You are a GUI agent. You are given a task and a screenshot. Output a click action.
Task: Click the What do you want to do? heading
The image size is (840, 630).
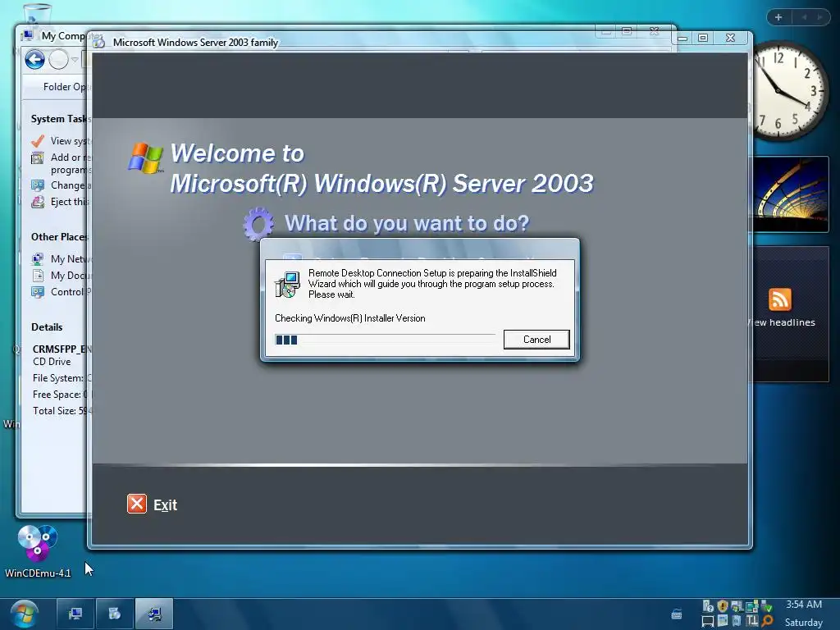pos(407,223)
